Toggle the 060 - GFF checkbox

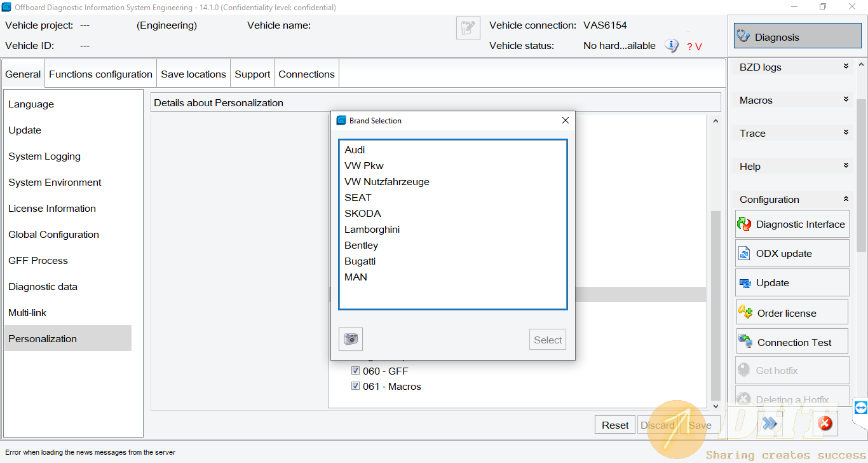pyautogui.click(x=356, y=371)
